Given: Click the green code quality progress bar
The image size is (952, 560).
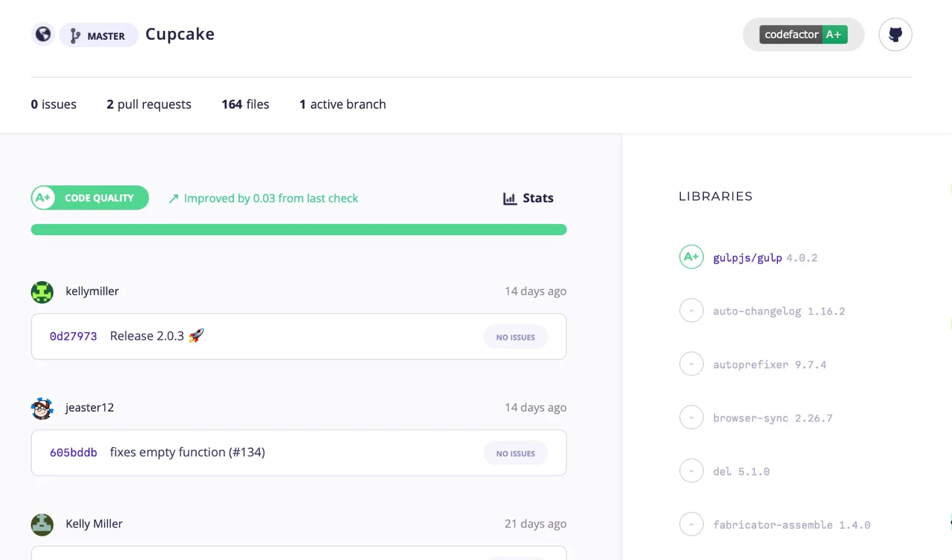Looking at the screenshot, I should pyautogui.click(x=298, y=230).
